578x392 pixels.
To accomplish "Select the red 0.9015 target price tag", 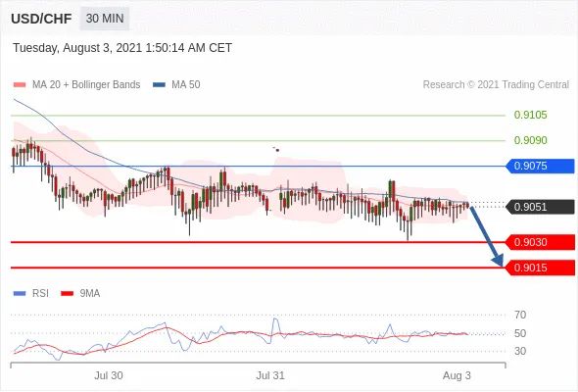I will (541, 268).
